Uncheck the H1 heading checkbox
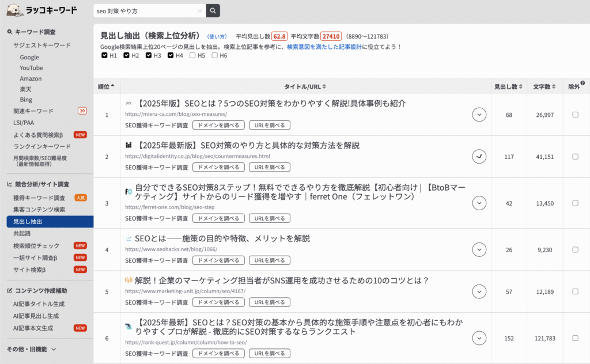The width and height of the screenshot is (590, 364). pyautogui.click(x=104, y=55)
